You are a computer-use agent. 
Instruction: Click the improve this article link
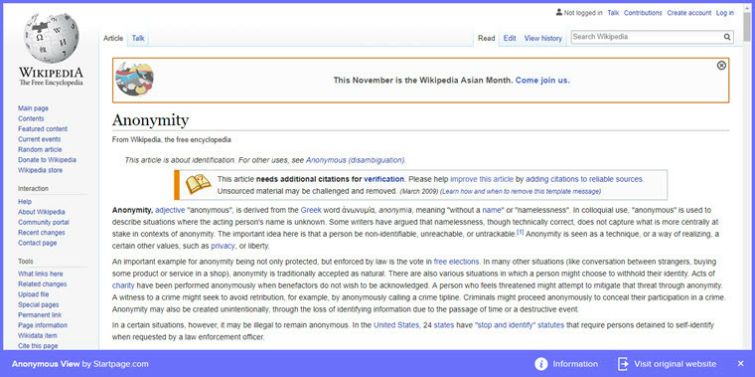point(482,179)
